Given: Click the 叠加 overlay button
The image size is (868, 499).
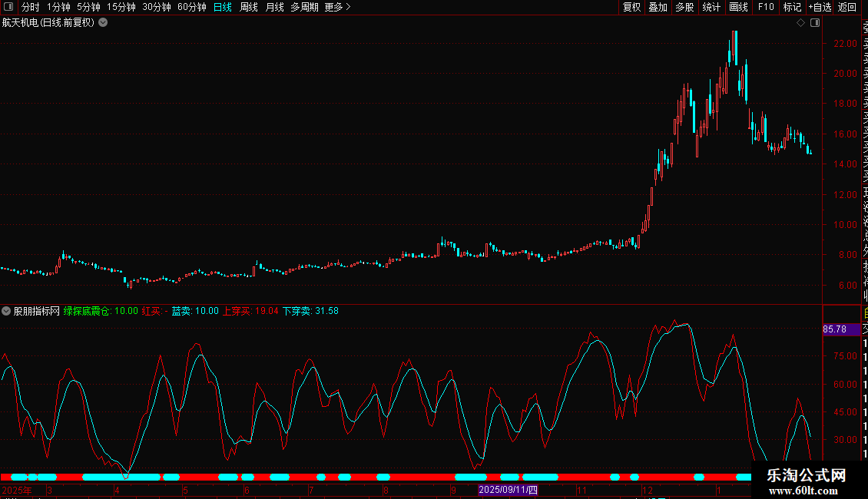Looking at the screenshot, I should click(658, 7).
